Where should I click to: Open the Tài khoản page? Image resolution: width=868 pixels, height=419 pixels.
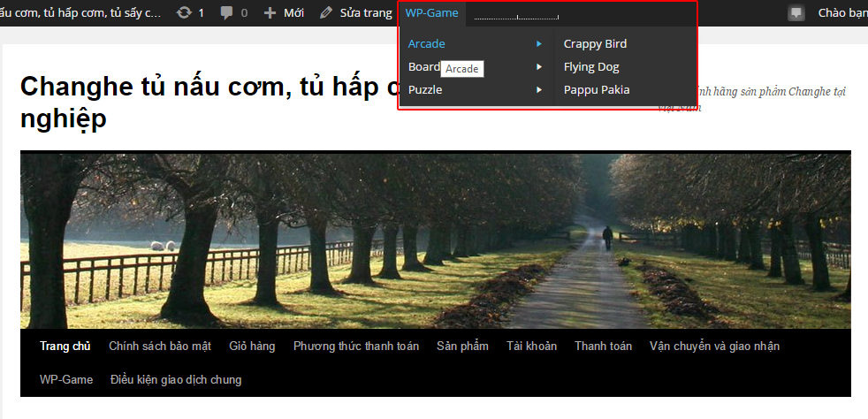(531, 347)
